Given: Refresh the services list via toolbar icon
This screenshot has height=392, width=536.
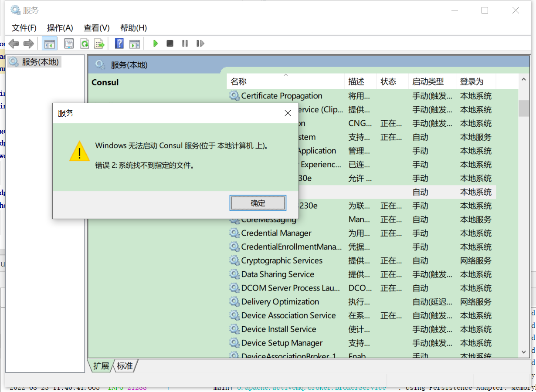Looking at the screenshot, I should pyautogui.click(x=85, y=44).
